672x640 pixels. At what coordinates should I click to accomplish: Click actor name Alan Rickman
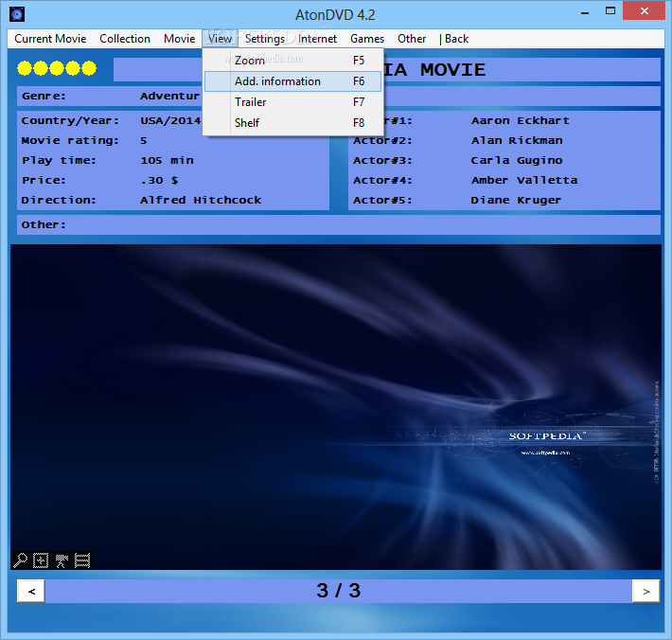517,141
